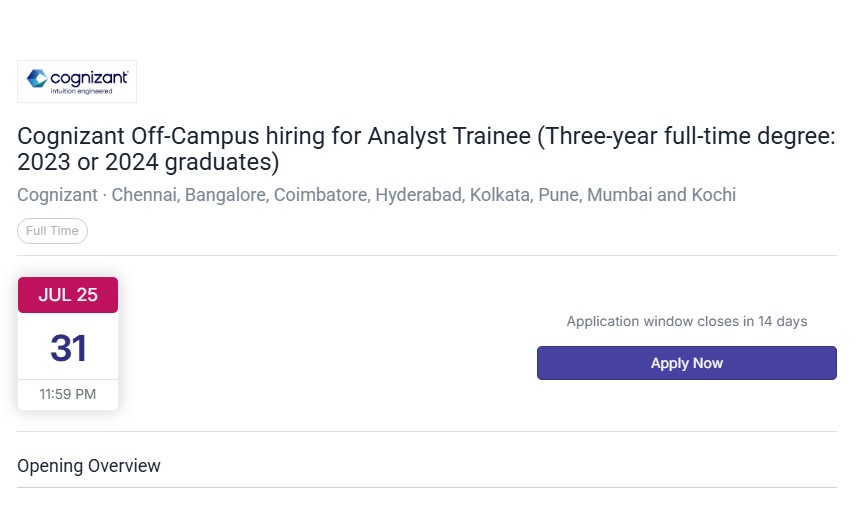Click the 11:59 PM deadline time

(68, 394)
